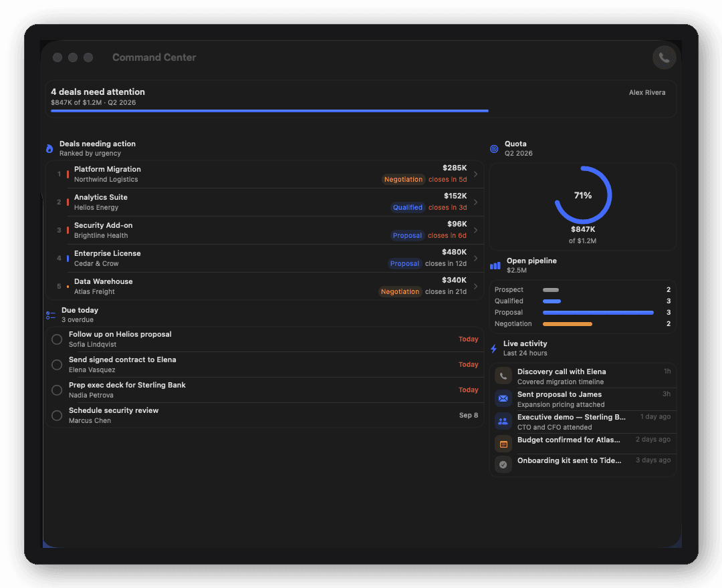Click the Sofia Lindqvist assignee name
Screen dimensions: 722x588
point(92,345)
